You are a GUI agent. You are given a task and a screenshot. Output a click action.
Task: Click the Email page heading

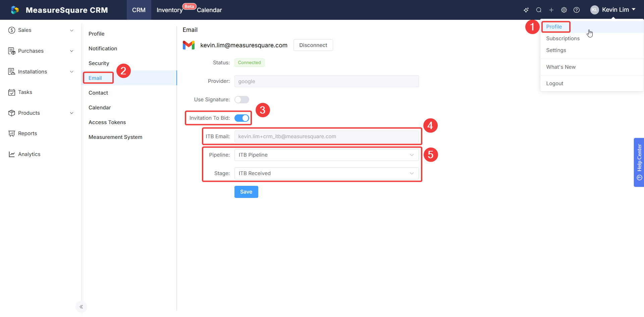click(190, 30)
